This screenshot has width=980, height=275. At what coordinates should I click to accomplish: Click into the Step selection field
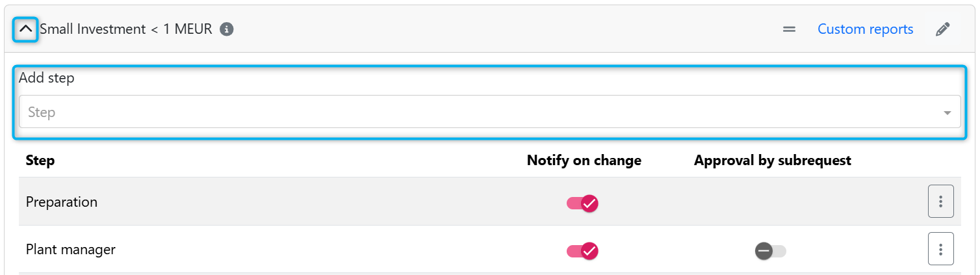pyautogui.click(x=481, y=112)
